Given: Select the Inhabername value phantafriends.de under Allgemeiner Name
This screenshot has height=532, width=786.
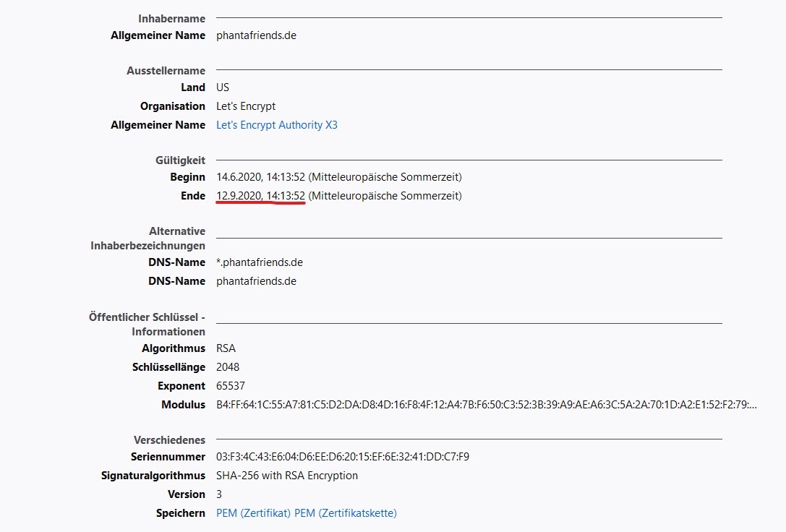Looking at the screenshot, I should [x=256, y=35].
